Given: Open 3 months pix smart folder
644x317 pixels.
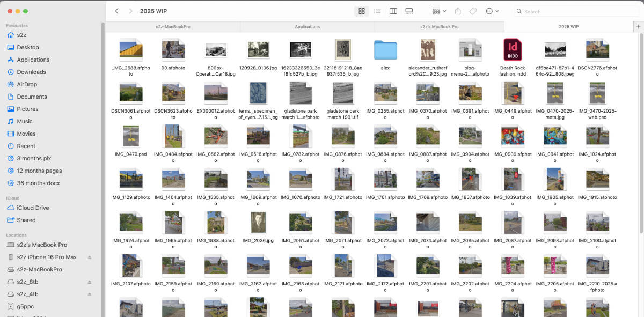Looking at the screenshot, I should [x=34, y=158].
